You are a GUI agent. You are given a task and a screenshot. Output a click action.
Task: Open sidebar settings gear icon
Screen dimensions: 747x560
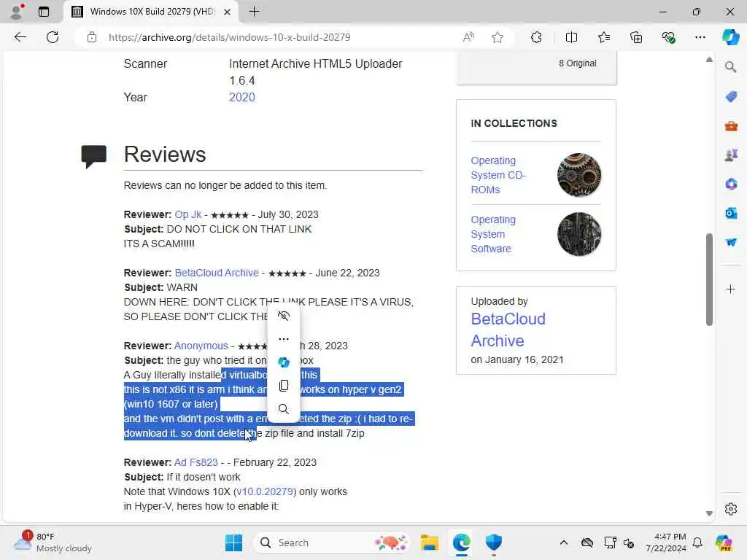pos(731,509)
